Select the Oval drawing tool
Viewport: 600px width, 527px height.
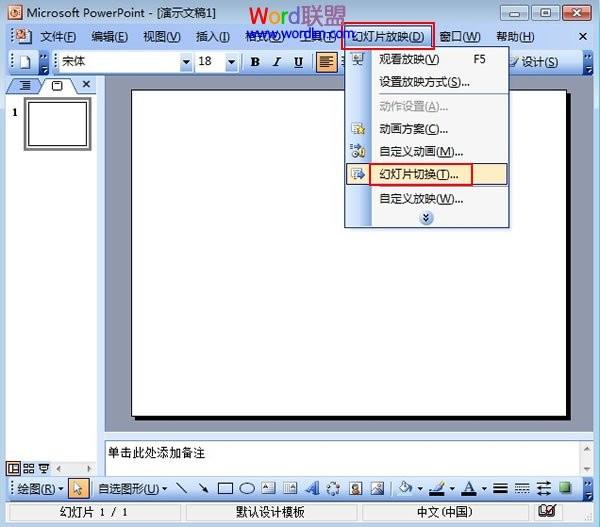pyautogui.click(x=247, y=489)
